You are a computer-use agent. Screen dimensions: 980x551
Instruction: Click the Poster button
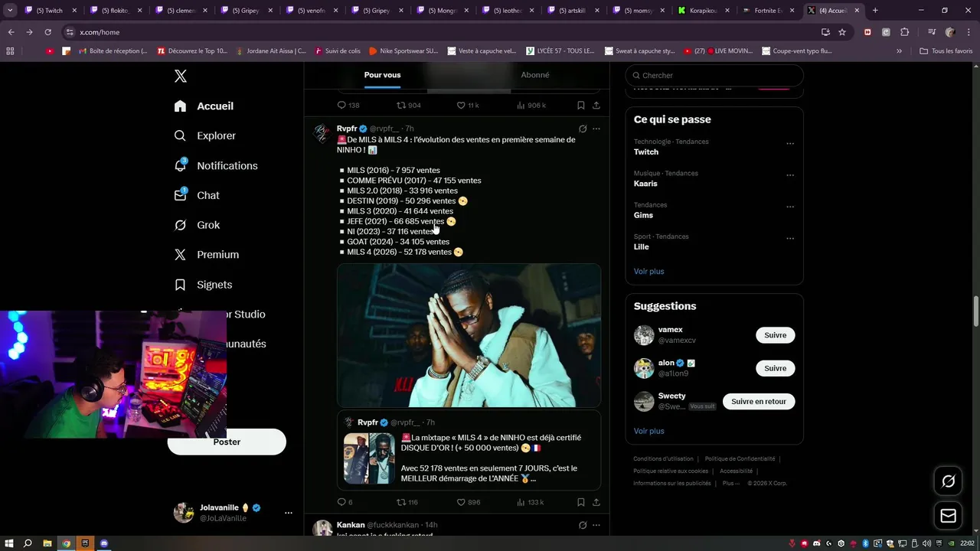click(227, 442)
